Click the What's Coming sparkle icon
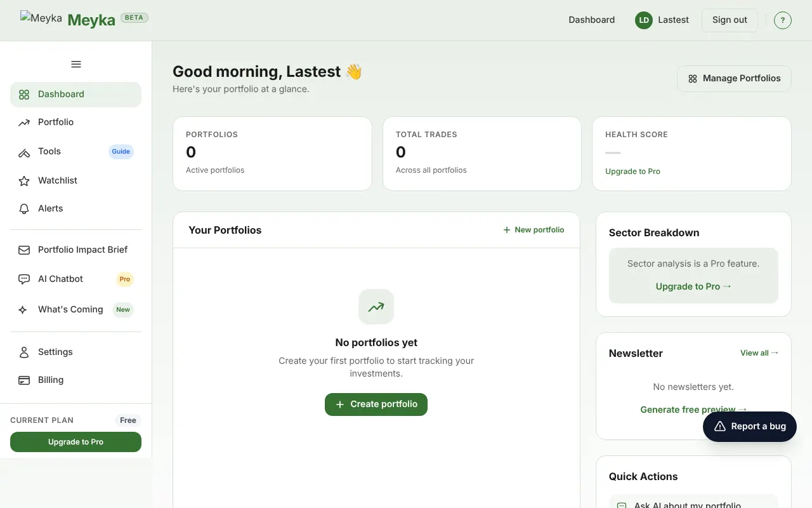The width and height of the screenshot is (812, 508). (x=23, y=310)
